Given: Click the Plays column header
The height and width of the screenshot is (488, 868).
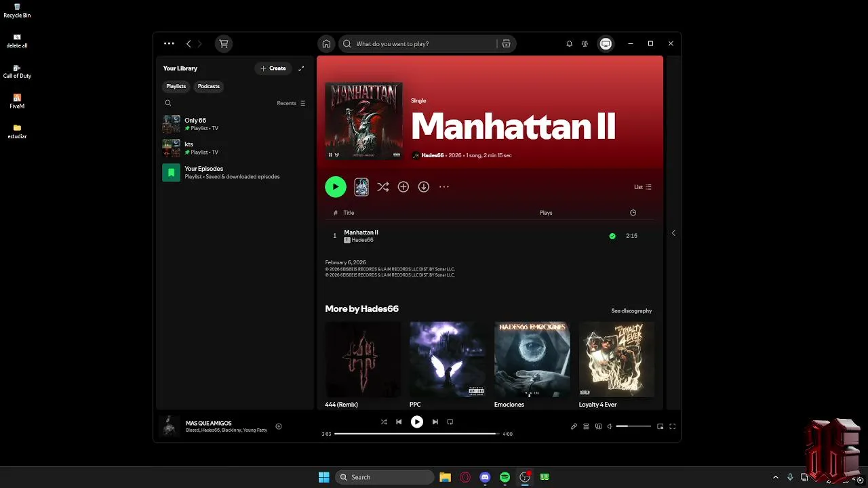Looking at the screenshot, I should [x=546, y=213].
